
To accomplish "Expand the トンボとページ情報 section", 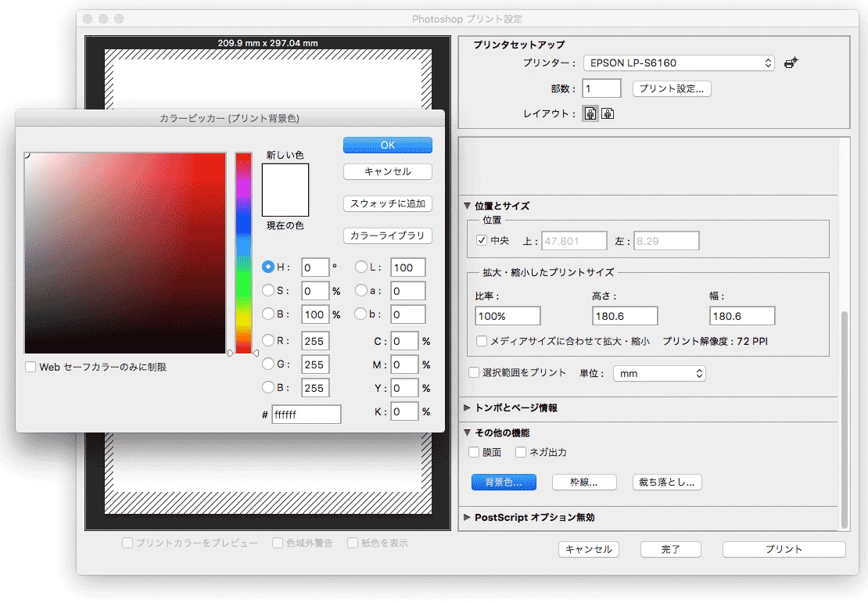I will coord(467,407).
